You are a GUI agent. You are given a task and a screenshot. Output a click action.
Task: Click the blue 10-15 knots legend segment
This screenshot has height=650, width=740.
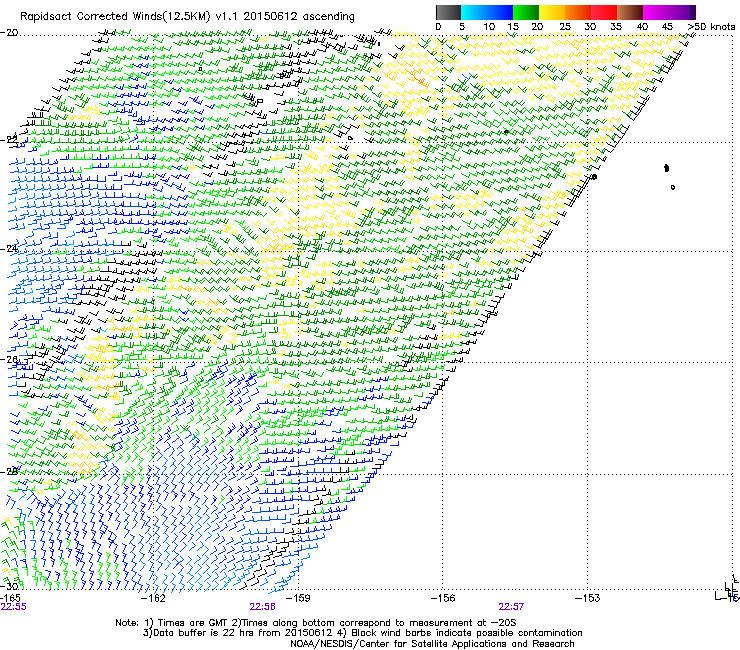(500, 12)
